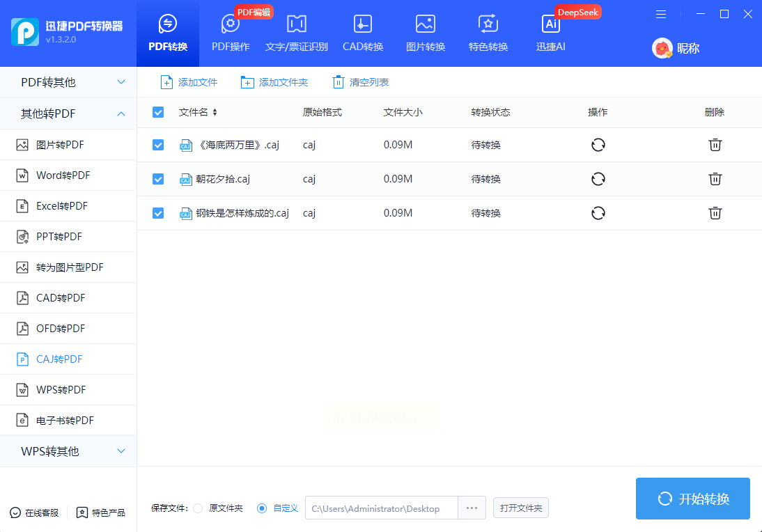Click the 打开文件夹 button
The width and height of the screenshot is (762, 532).
pos(520,508)
